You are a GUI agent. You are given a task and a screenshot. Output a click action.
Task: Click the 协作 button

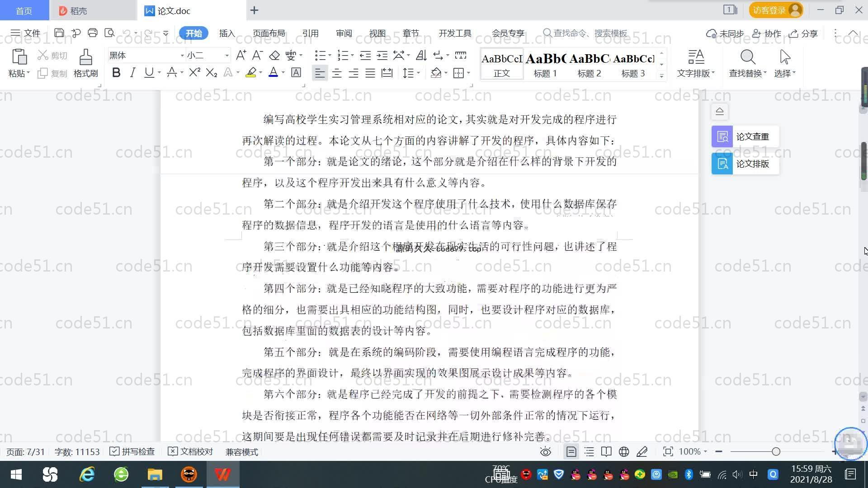(767, 33)
